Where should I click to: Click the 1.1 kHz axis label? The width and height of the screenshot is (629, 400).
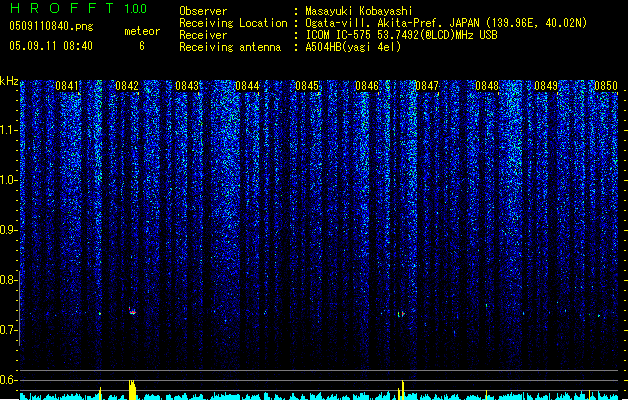tap(9, 130)
